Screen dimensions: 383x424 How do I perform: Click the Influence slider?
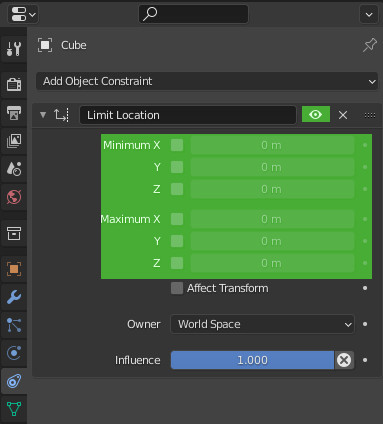[252, 360]
